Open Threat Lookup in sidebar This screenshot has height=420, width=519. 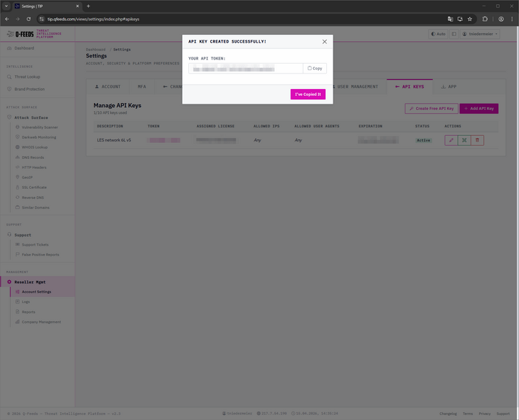(27, 77)
